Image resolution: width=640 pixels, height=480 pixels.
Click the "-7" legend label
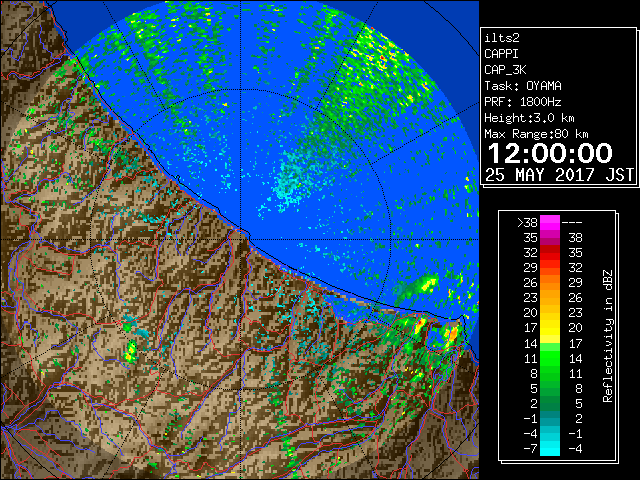click(x=530, y=449)
